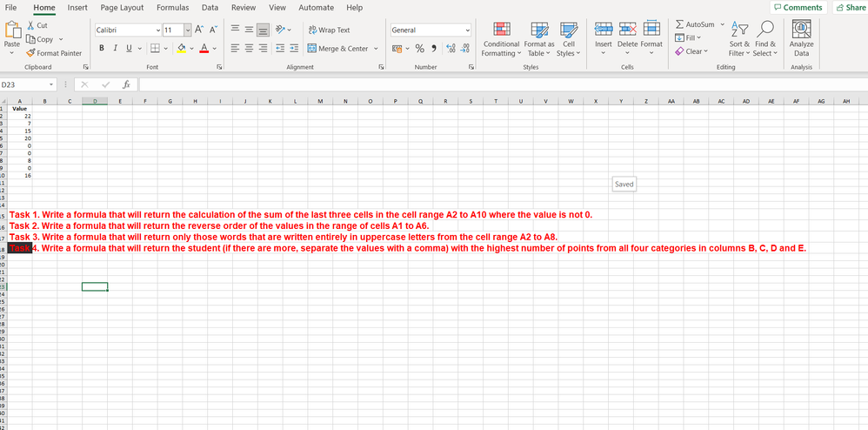This screenshot has width=868, height=430.
Task: Expand the font size 11 dropdown
Action: pos(187,30)
